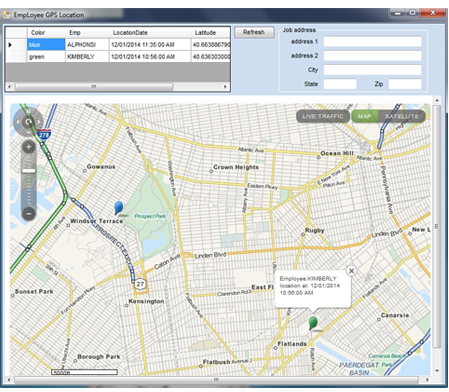
Task: Click the zoom level slider handle
Action: [29, 171]
